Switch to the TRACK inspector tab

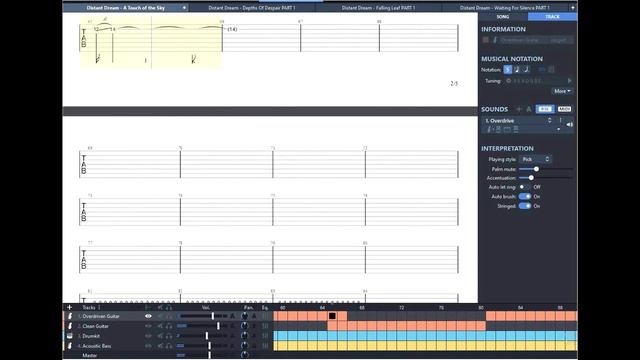point(552,17)
